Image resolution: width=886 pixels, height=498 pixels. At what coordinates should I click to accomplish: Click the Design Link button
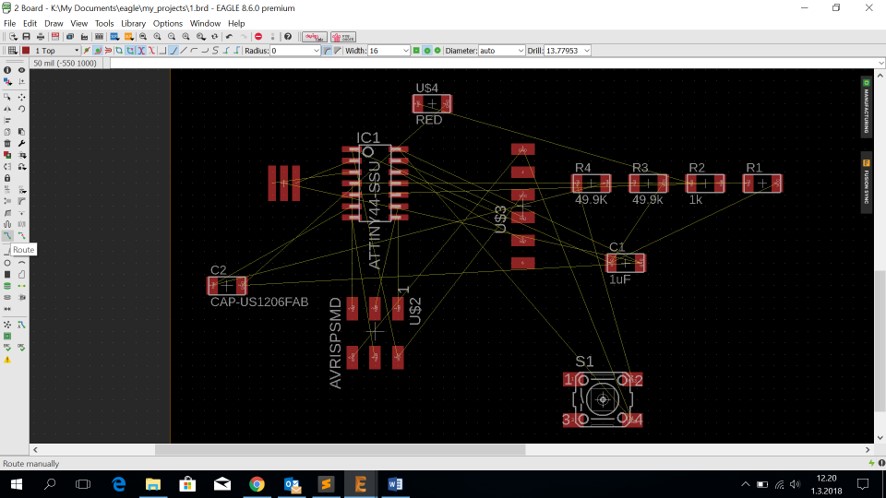tap(315, 37)
